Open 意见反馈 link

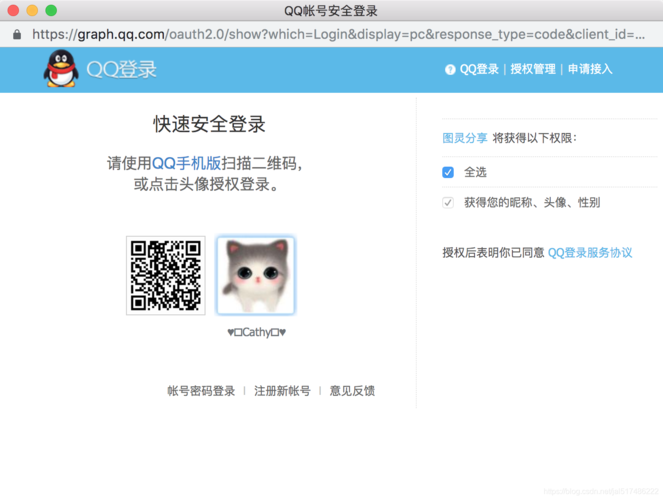click(352, 391)
